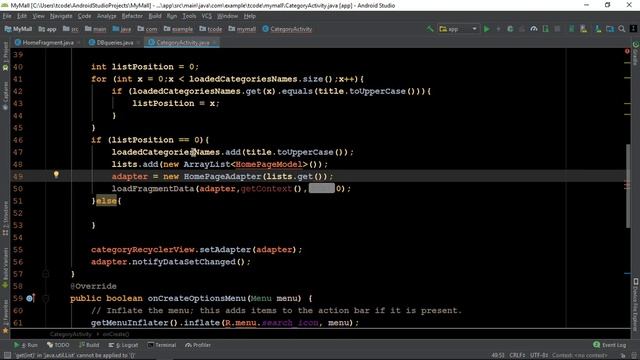Open the Window menu

click(x=227, y=16)
